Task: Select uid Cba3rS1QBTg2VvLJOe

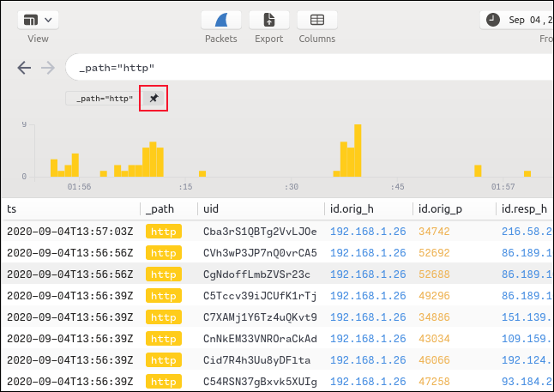Action: 260,232
